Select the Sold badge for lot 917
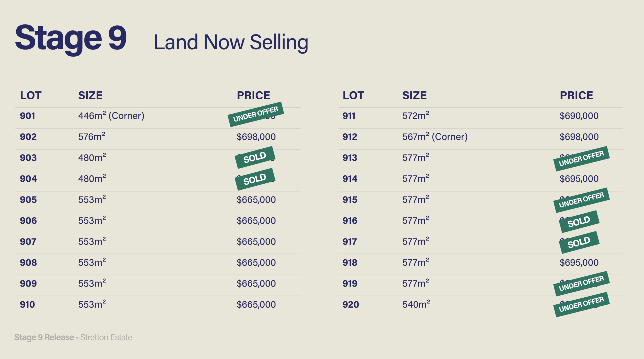Screen dimensions: 644x359 point(579,243)
